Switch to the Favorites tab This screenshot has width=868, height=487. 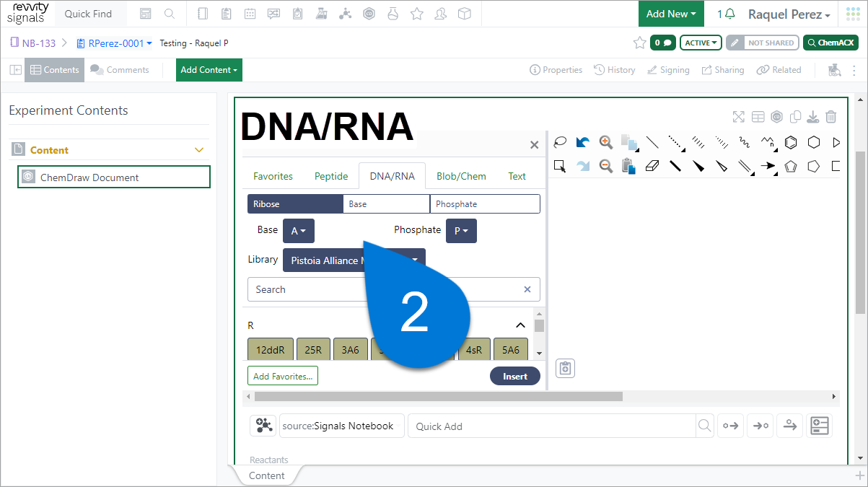(x=273, y=176)
